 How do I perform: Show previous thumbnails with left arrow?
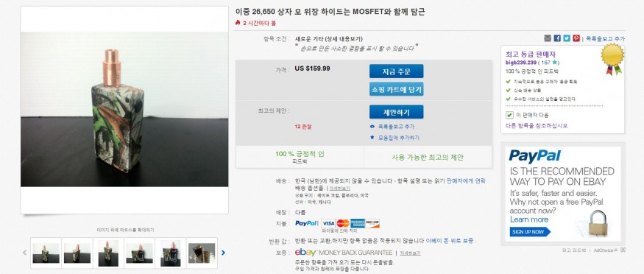[x=24, y=253]
